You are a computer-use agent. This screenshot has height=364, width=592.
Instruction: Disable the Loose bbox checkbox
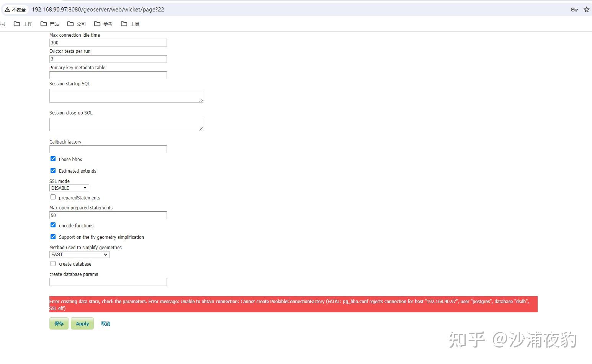coord(53,158)
